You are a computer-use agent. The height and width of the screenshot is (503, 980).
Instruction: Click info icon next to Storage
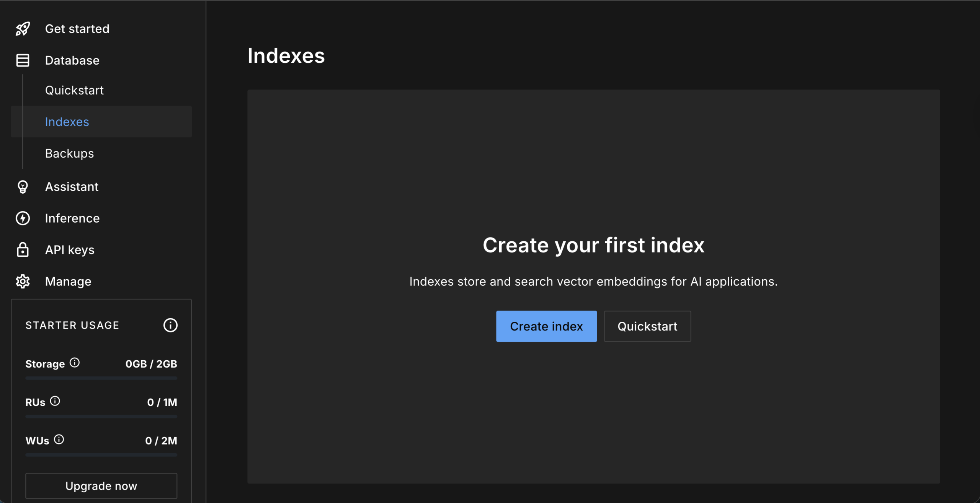pos(75,362)
